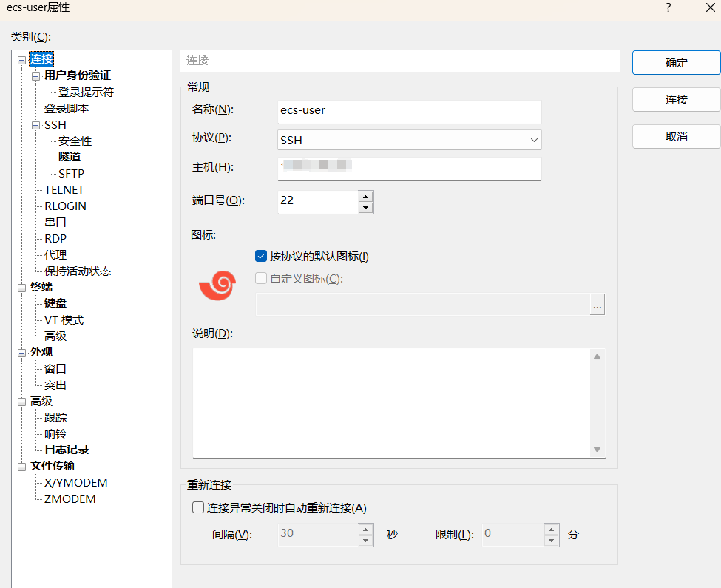
Task: Enable the custom icon checkbox
Action: [x=261, y=278]
